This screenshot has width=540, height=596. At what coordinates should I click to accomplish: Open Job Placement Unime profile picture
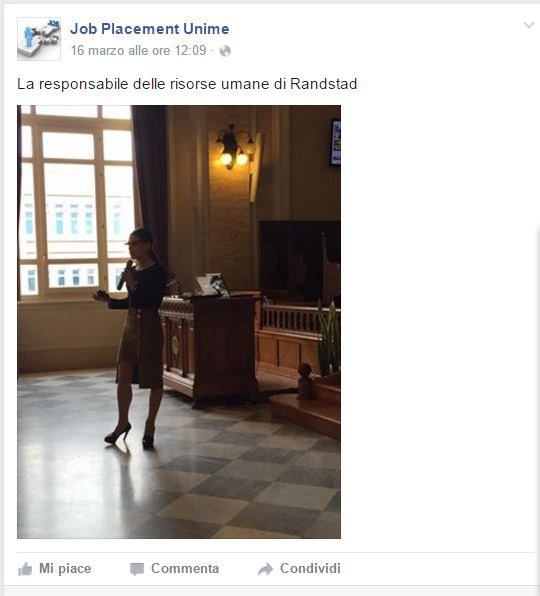(39, 39)
